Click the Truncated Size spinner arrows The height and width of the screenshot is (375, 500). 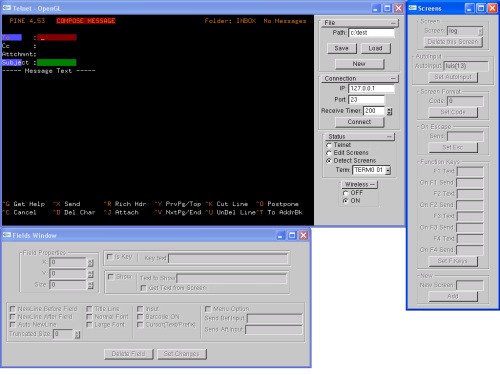[x=77, y=334]
